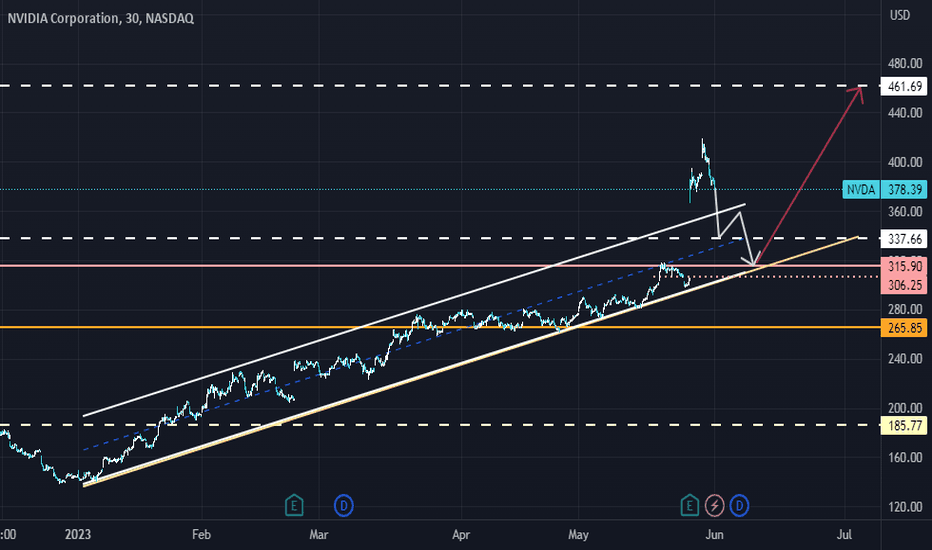
Task: Click the pink 306.25 price label
Action: pyautogui.click(x=903, y=285)
